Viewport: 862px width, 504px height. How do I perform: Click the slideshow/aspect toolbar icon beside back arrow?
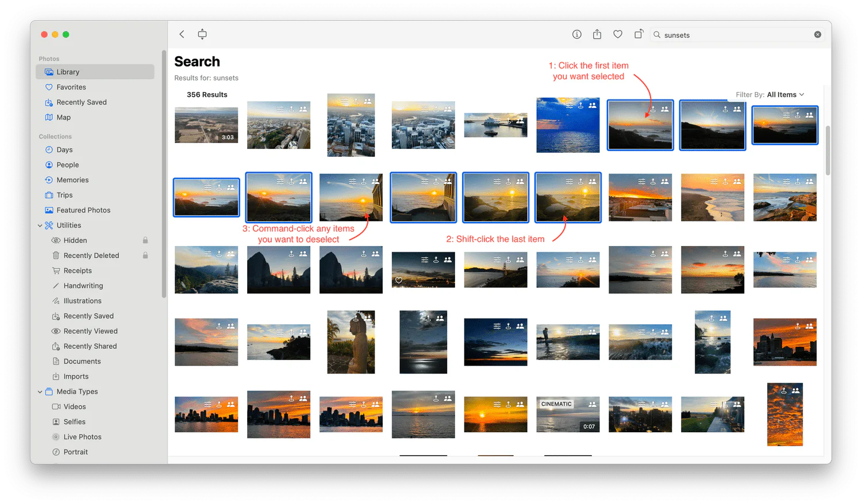coord(202,34)
